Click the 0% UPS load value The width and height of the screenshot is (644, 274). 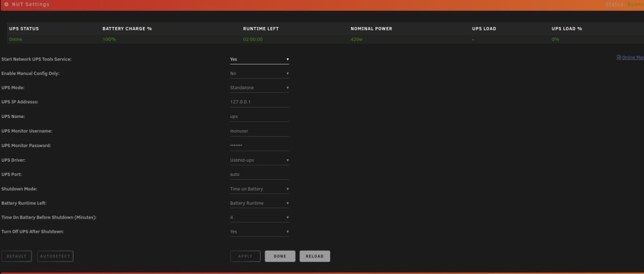coord(555,39)
